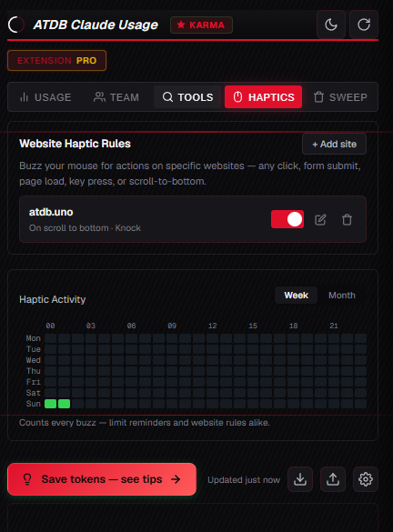The width and height of the screenshot is (393, 532).
Task: Click the 'Updated just now' status text
Action: coord(244,480)
